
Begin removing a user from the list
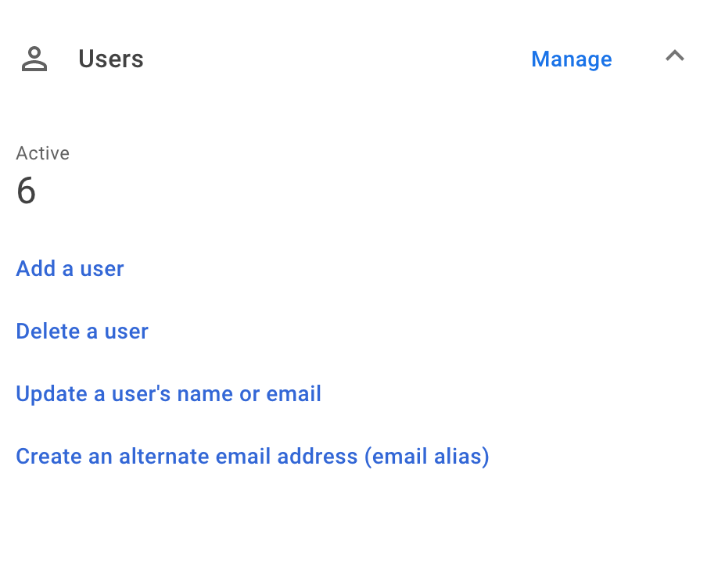(x=82, y=332)
